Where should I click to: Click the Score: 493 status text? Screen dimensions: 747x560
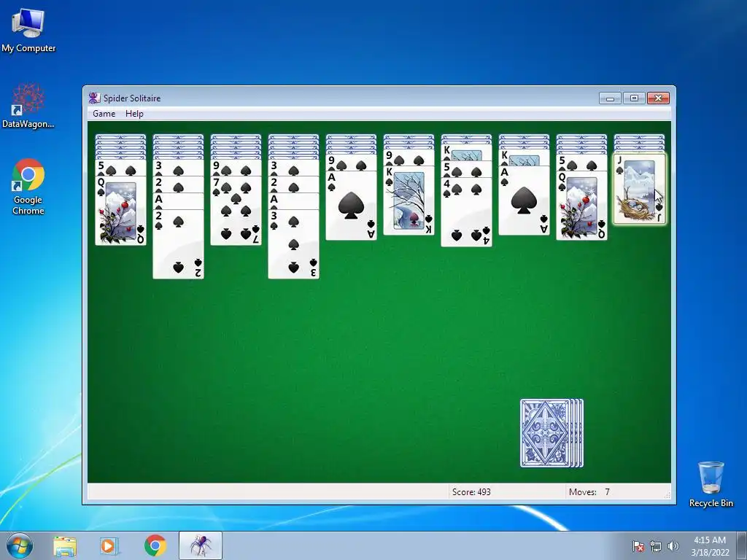[471, 492]
